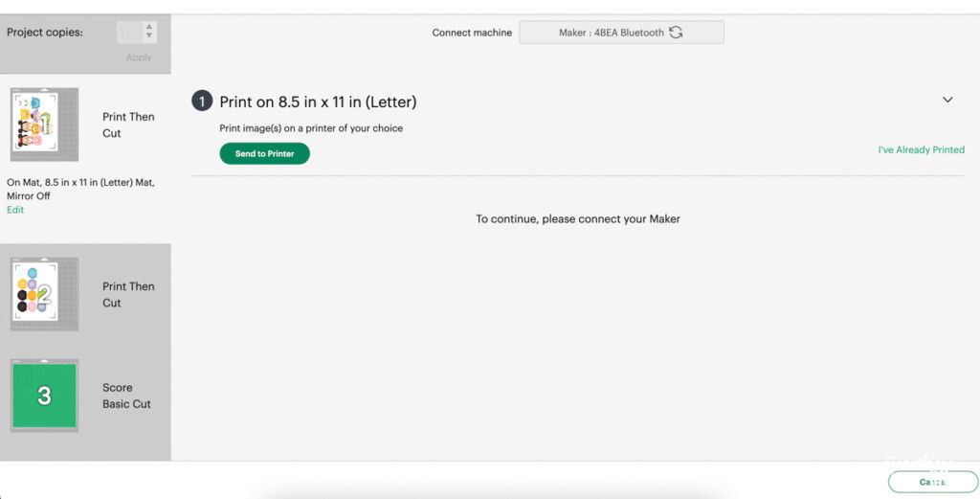Viewport: 980px width, 499px height.
Task: Collapse the Print on Letter section chevron
Action: tap(947, 100)
